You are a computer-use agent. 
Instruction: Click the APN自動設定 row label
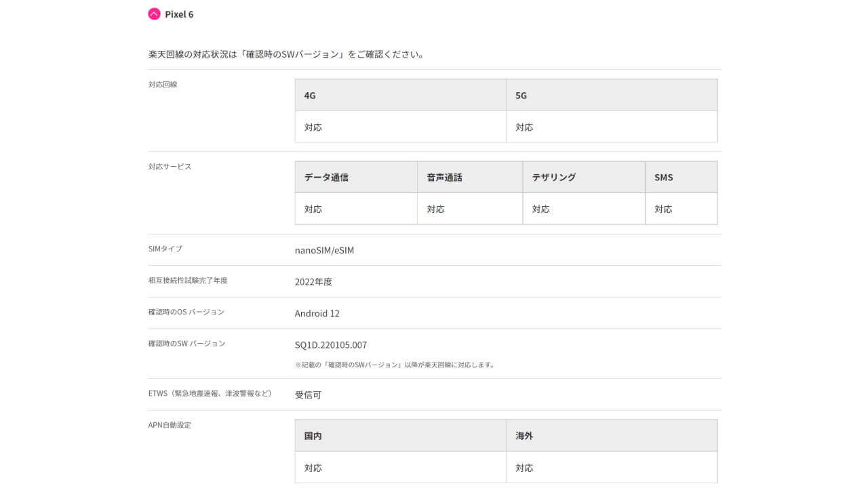pyautogui.click(x=170, y=425)
